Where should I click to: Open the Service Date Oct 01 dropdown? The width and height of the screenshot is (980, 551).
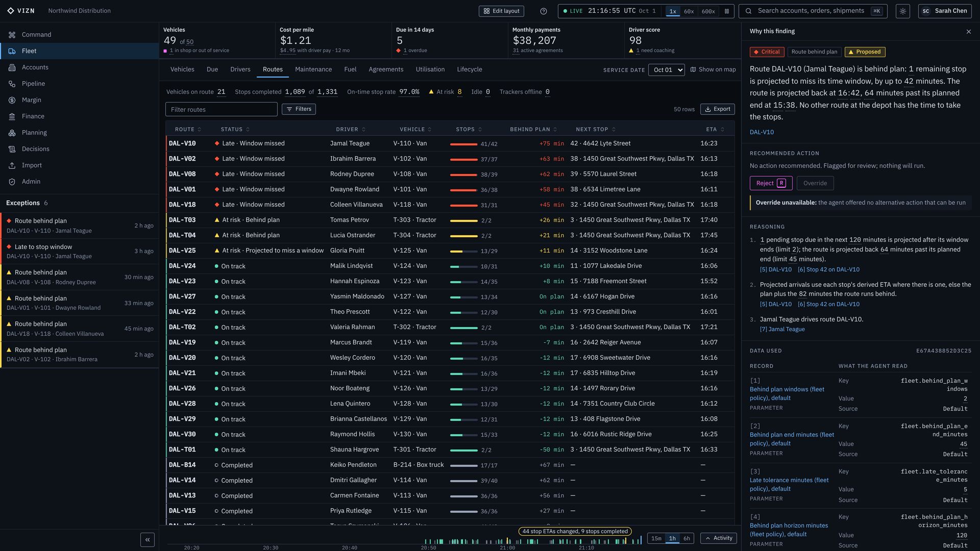click(666, 70)
